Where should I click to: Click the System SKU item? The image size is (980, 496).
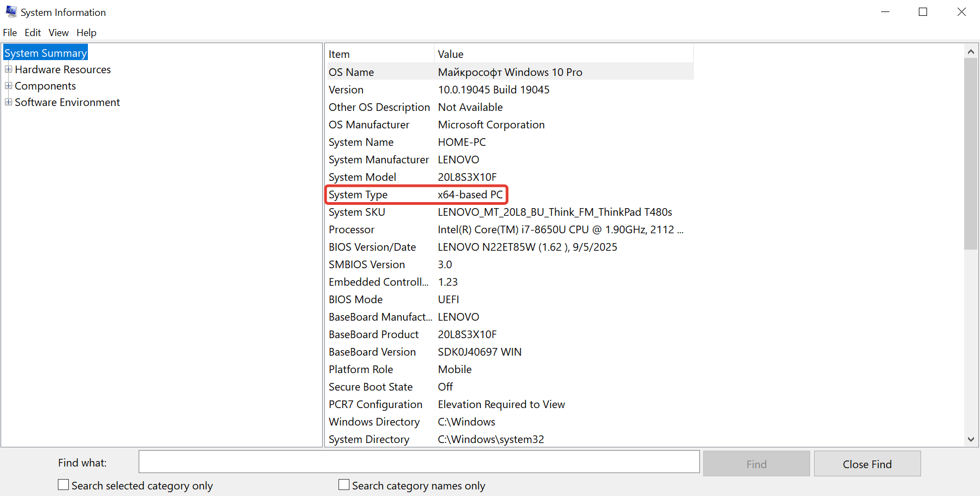pos(357,212)
